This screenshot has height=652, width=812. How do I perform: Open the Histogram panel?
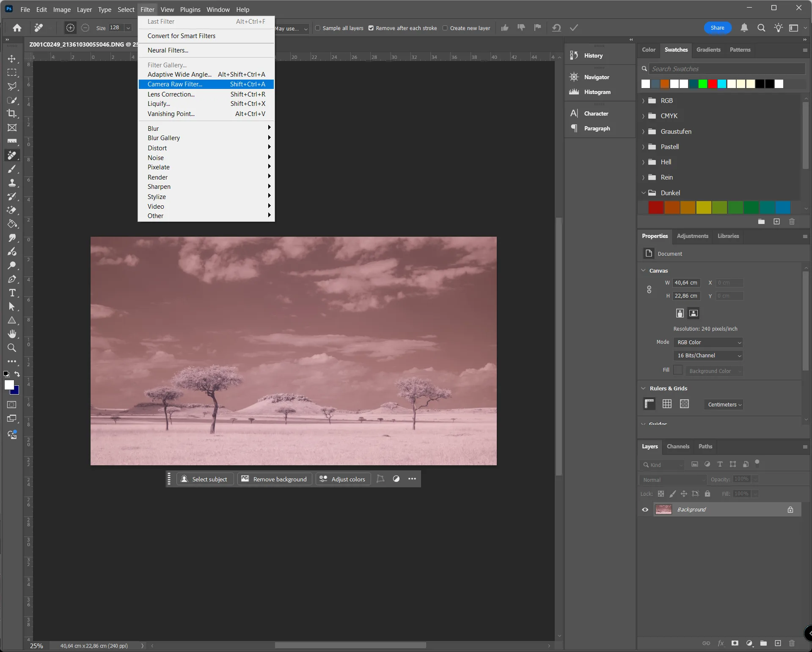(597, 92)
